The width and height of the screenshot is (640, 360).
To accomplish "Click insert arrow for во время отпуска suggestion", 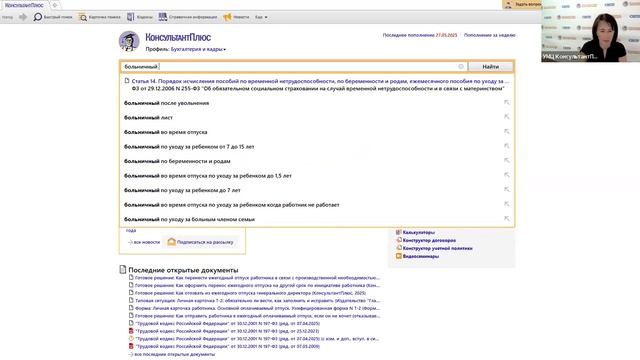I will 507,131.
